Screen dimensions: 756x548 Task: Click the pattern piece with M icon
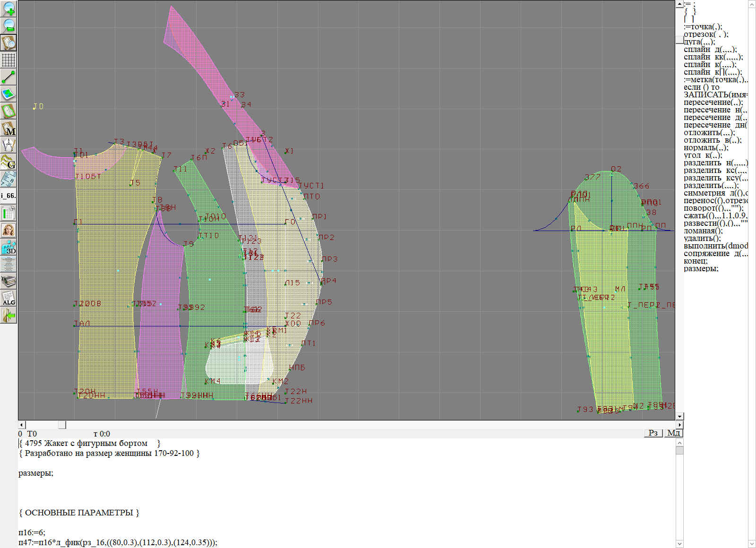(x=9, y=128)
